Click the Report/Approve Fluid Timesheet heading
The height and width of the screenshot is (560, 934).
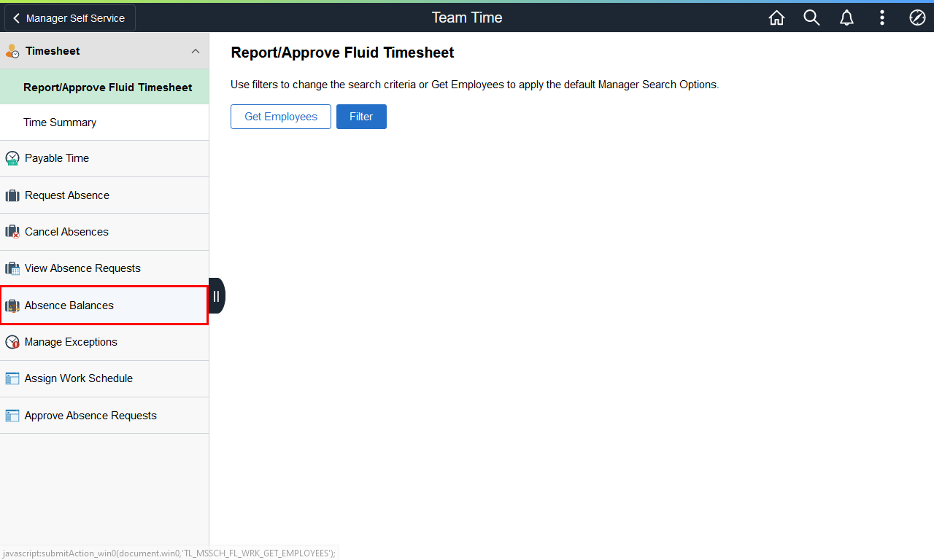click(342, 52)
